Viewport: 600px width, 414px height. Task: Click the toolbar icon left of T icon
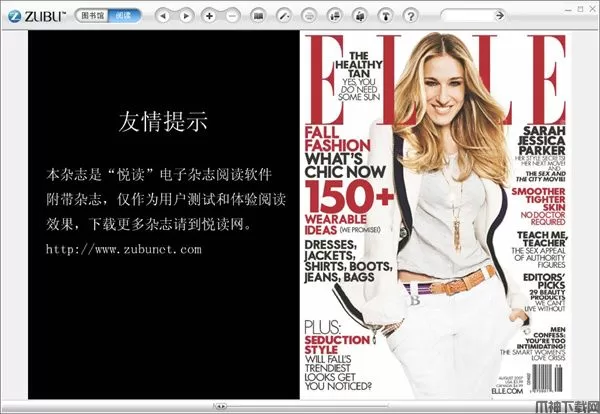click(x=360, y=16)
